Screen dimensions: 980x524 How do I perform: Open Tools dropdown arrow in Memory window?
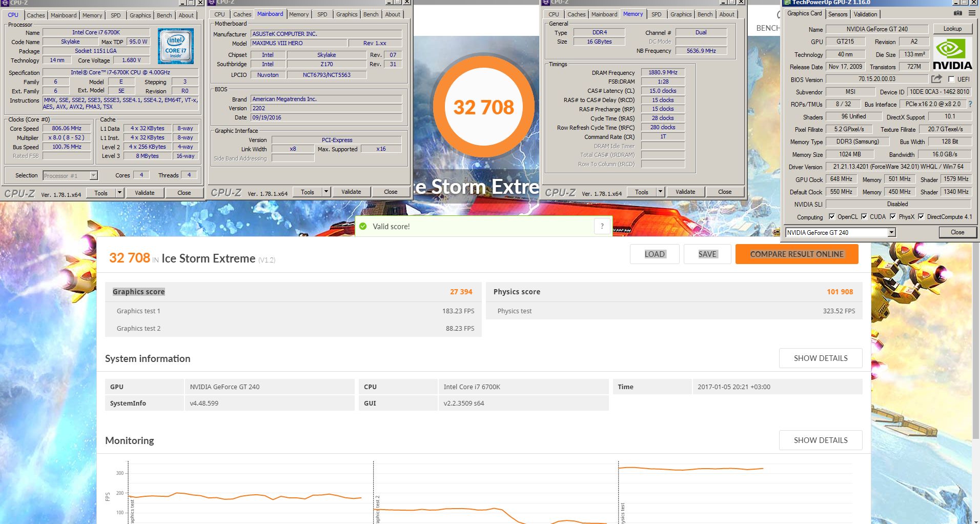point(660,192)
